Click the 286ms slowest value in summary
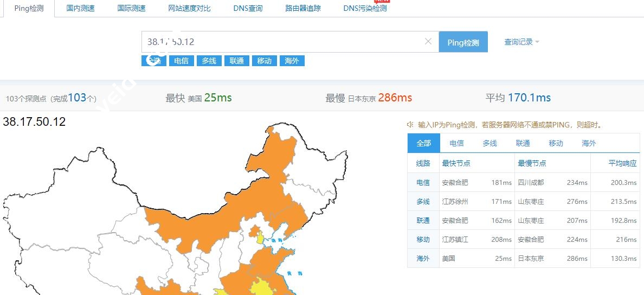 (x=395, y=98)
